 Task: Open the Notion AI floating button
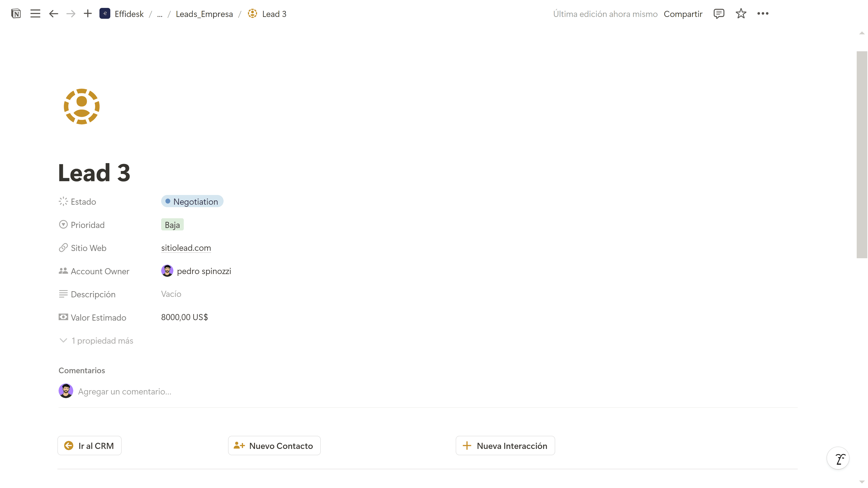coord(838,458)
